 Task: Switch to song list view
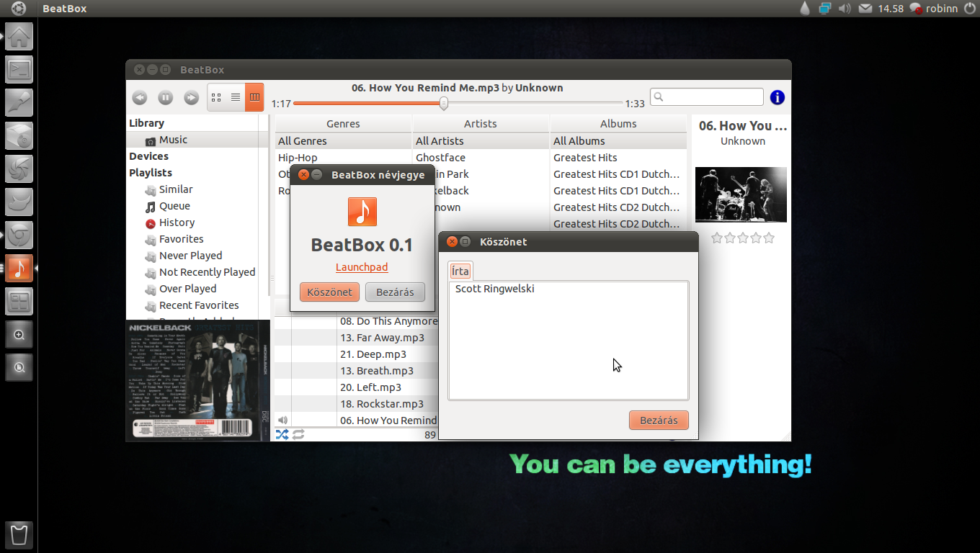pyautogui.click(x=236, y=97)
